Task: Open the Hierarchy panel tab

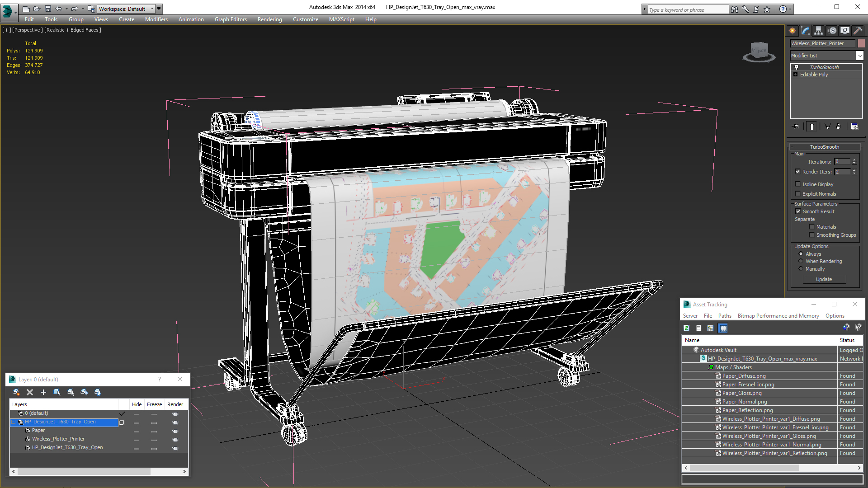Action: click(x=819, y=31)
